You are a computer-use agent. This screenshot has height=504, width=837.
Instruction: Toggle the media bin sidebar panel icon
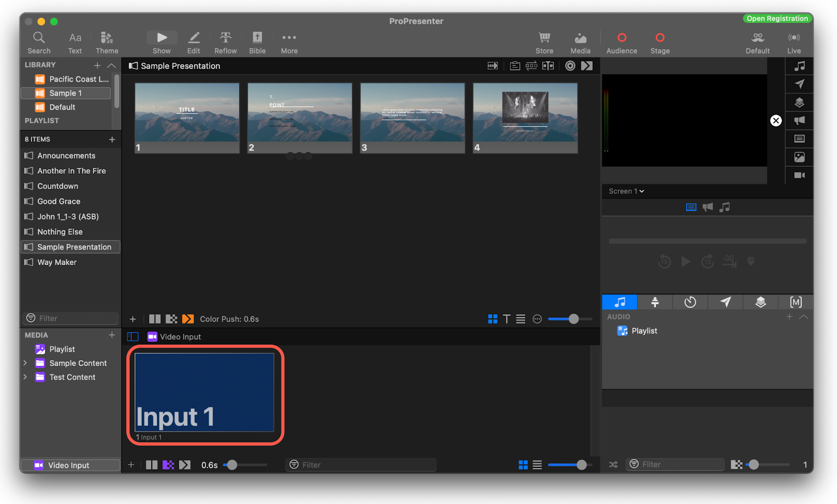pyautogui.click(x=133, y=337)
